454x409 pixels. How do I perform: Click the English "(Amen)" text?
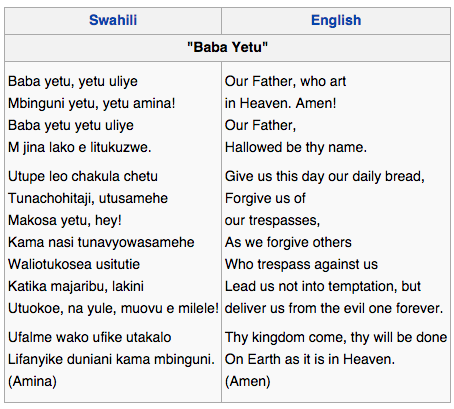248,381
